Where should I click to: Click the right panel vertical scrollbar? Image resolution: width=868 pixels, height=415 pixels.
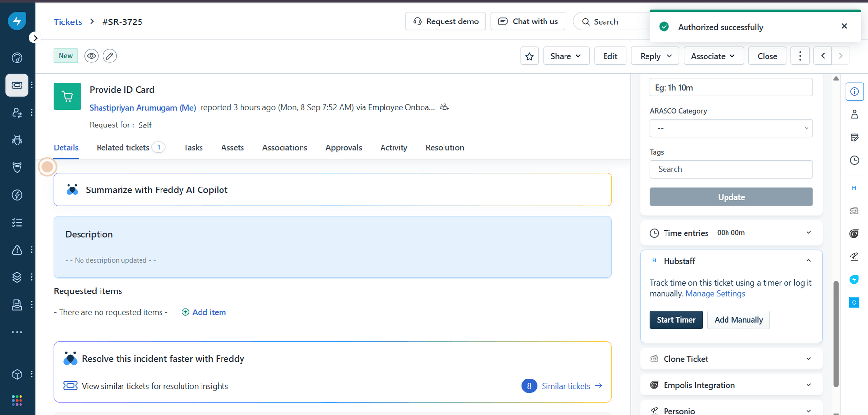click(836, 334)
